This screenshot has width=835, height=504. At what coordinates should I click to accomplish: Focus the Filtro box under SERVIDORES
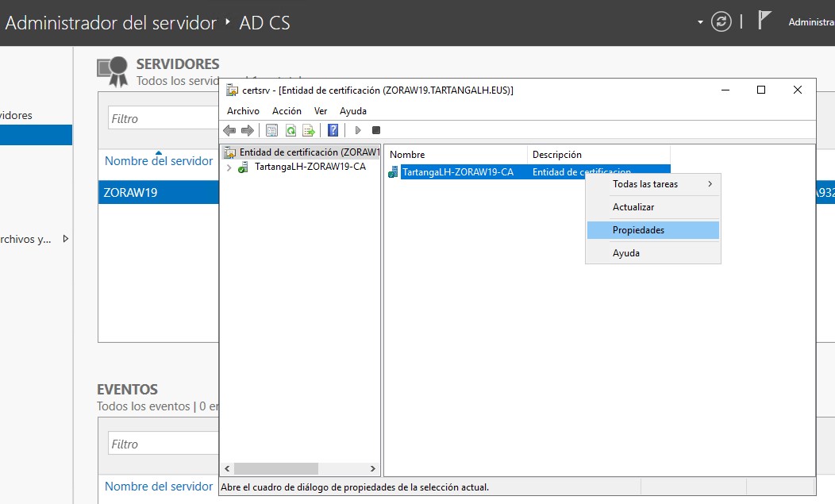pyautogui.click(x=164, y=119)
